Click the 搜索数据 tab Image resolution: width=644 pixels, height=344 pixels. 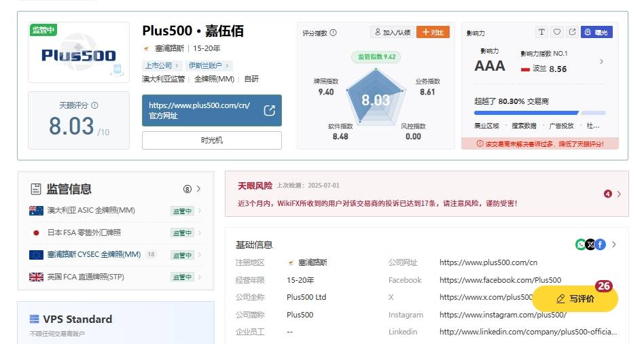point(524,126)
